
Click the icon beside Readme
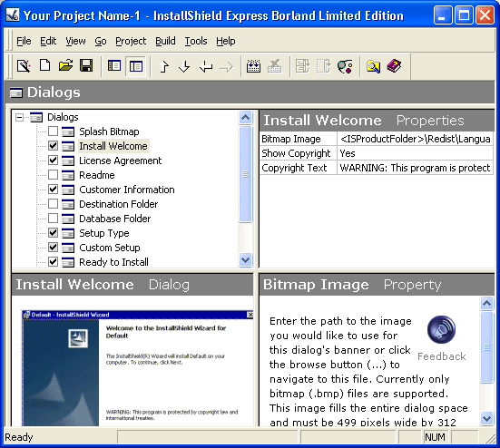pyautogui.click(x=68, y=175)
